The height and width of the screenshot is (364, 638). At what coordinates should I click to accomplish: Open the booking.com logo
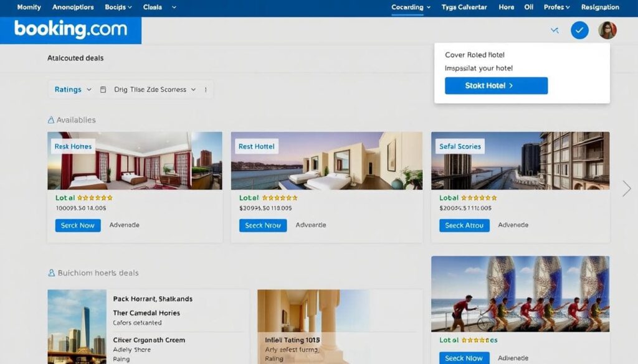point(70,29)
